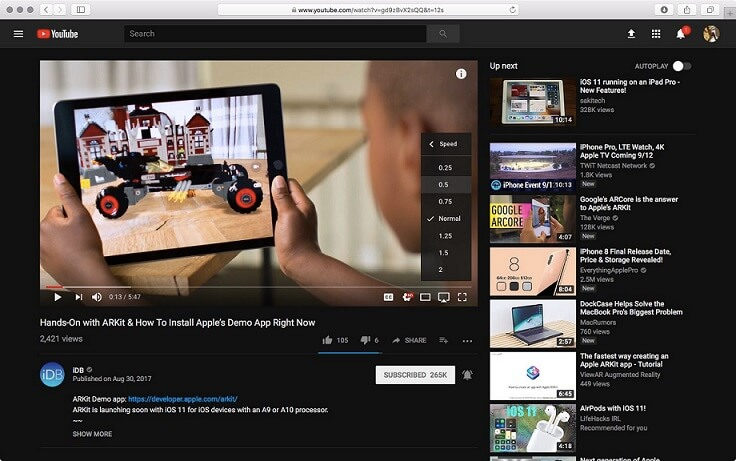Dislike the video with thumbs down

click(x=366, y=340)
